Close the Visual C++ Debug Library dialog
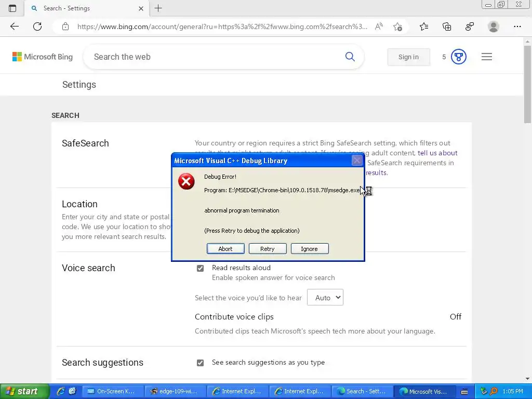Screen dimensions: 532x399 [356, 160]
